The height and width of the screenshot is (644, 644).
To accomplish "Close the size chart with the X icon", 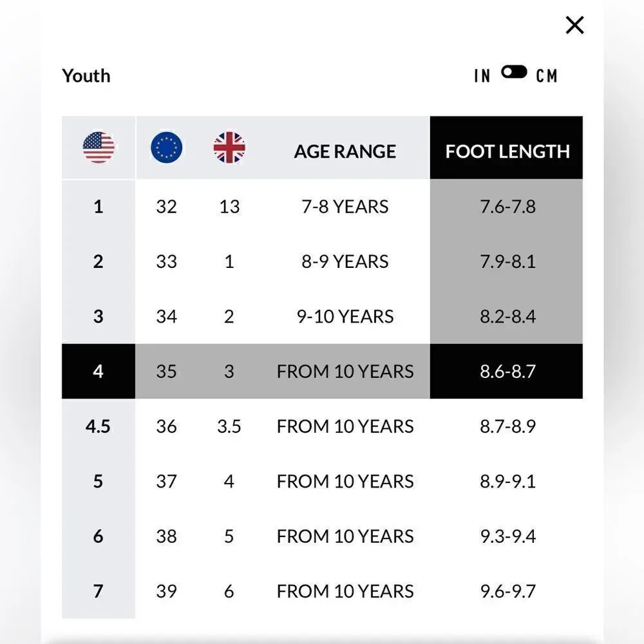I will (574, 25).
